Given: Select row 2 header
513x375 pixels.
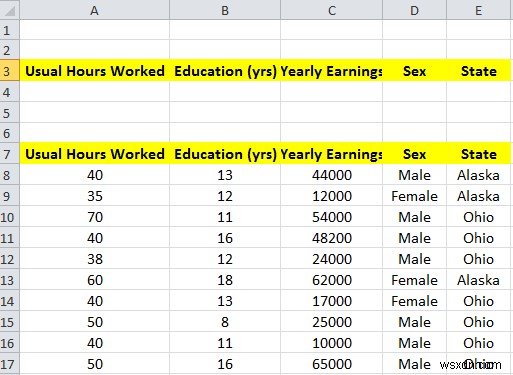Looking at the screenshot, I should pos(10,50).
